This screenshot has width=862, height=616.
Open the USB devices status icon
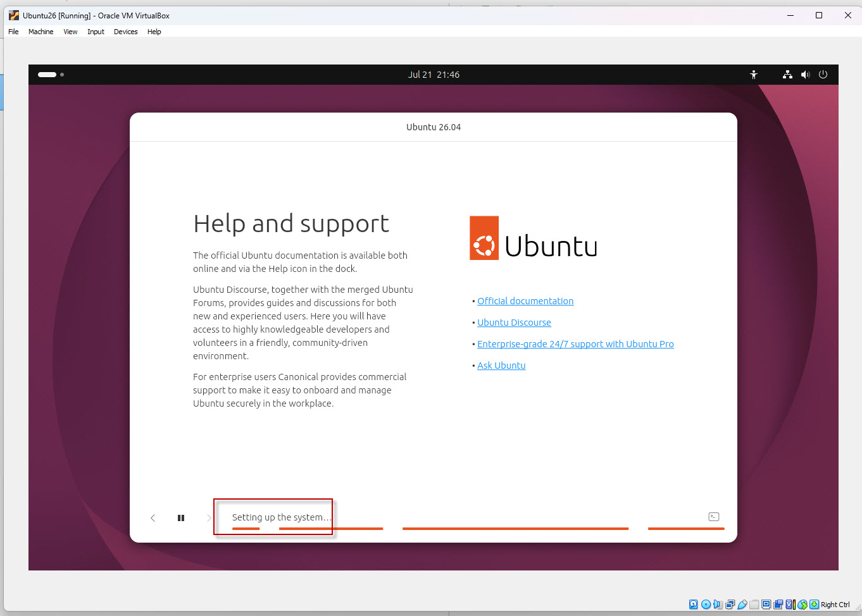pos(742,605)
